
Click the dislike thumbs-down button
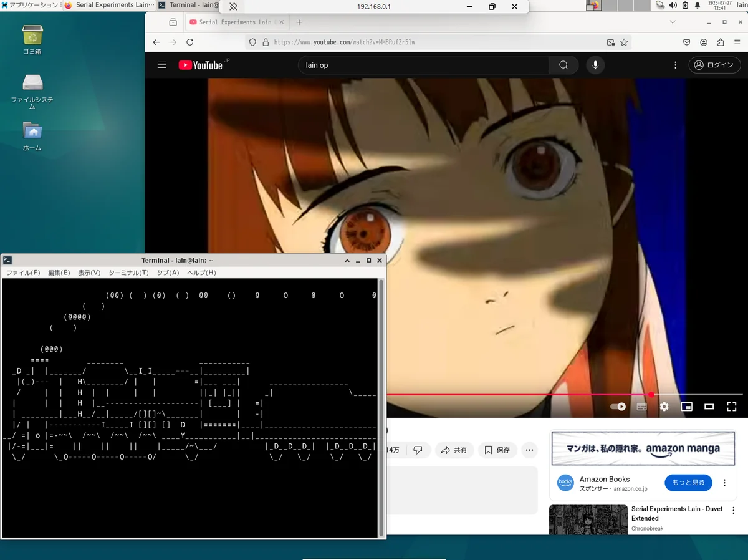[x=418, y=450]
